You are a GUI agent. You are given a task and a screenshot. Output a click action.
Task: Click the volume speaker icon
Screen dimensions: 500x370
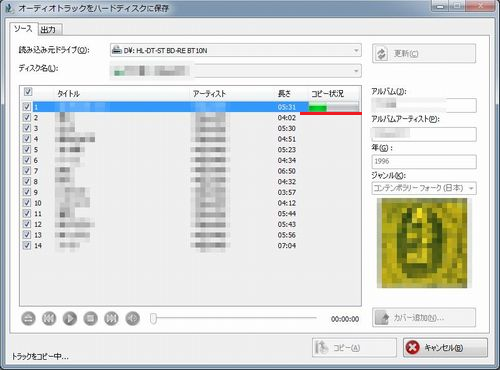132,318
